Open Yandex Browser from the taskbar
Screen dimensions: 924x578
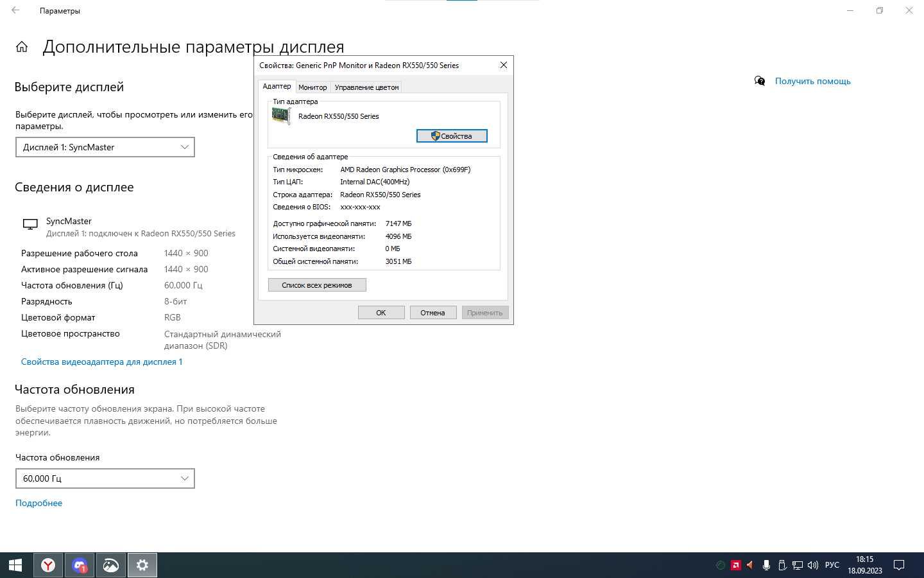48,565
